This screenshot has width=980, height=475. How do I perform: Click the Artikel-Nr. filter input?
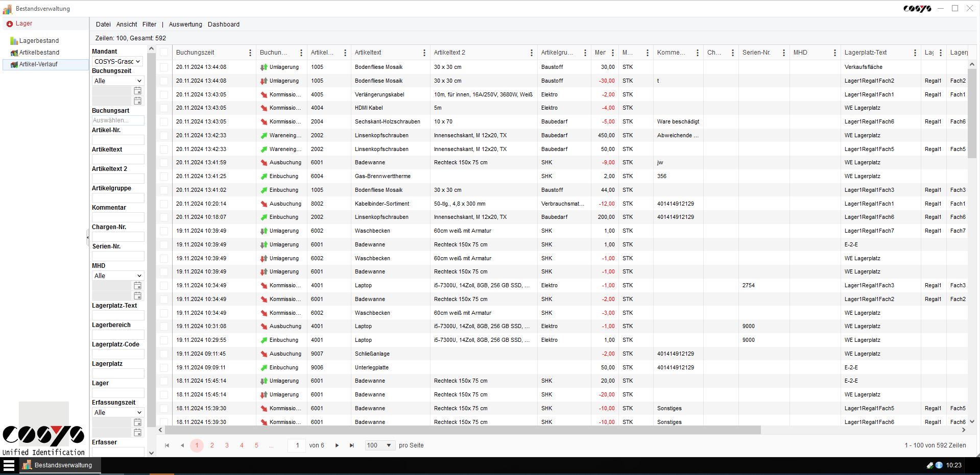click(x=118, y=140)
